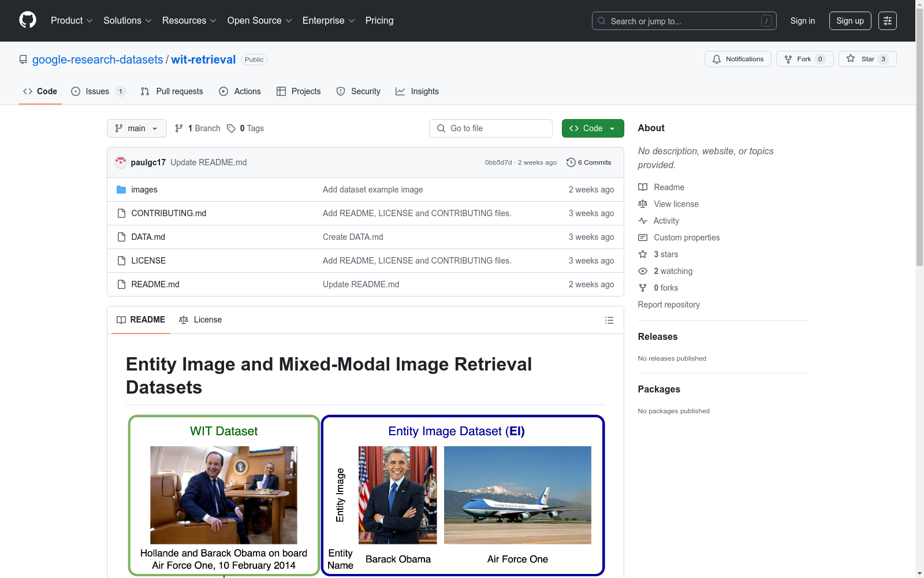Select the README tab
The height and width of the screenshot is (578, 924).
point(141,320)
